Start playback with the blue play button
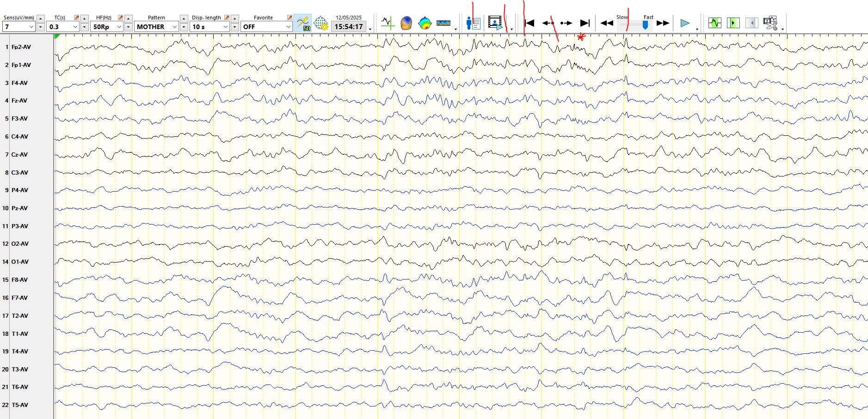Image resolution: width=868 pixels, height=419 pixels. tap(685, 23)
